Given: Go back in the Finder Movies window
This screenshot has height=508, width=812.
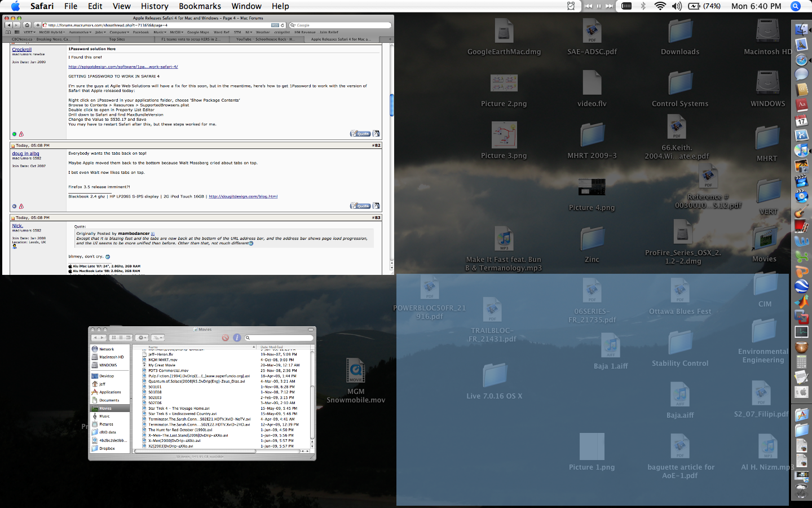Looking at the screenshot, I should click(95, 338).
